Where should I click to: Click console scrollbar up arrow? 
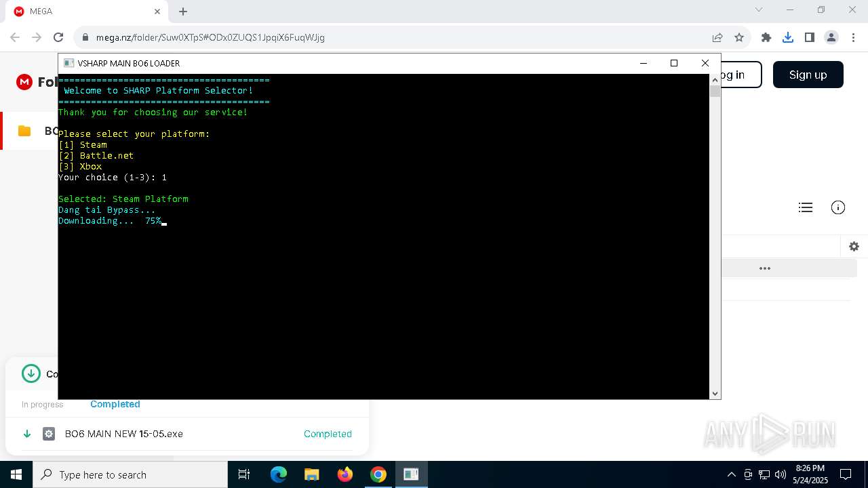[x=715, y=79]
